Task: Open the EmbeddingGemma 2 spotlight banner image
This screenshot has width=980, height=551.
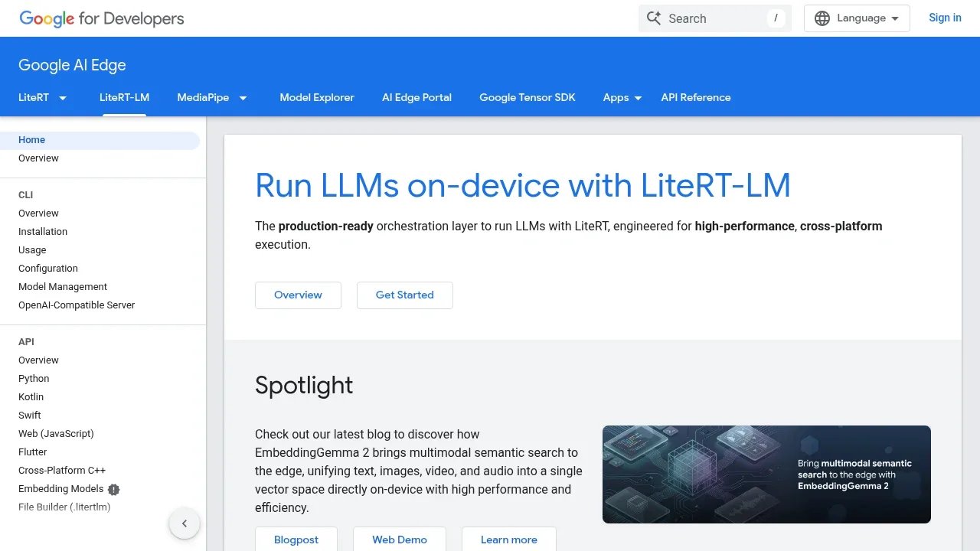Action: (766, 474)
